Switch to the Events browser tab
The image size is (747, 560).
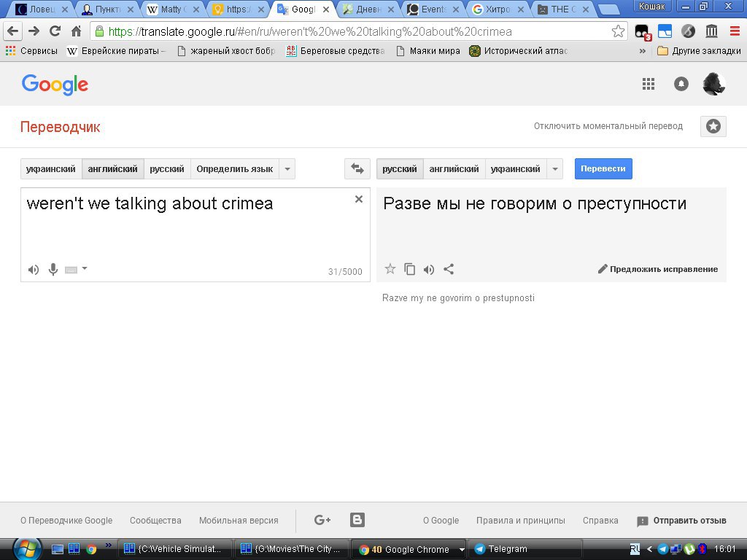(x=433, y=9)
